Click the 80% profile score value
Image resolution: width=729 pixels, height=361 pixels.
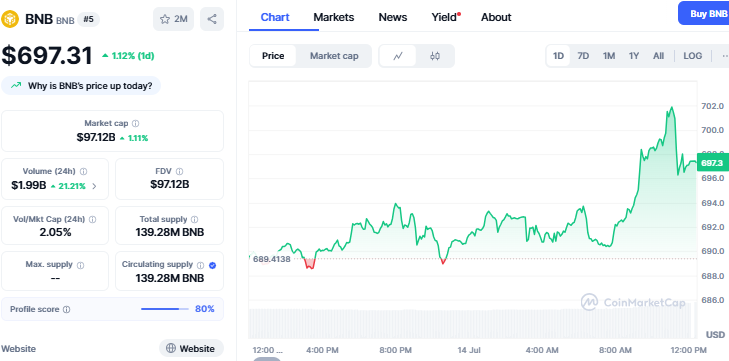[205, 309]
